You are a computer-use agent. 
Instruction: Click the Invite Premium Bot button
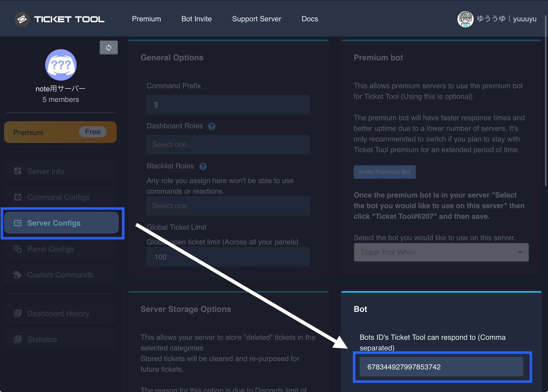tap(385, 172)
